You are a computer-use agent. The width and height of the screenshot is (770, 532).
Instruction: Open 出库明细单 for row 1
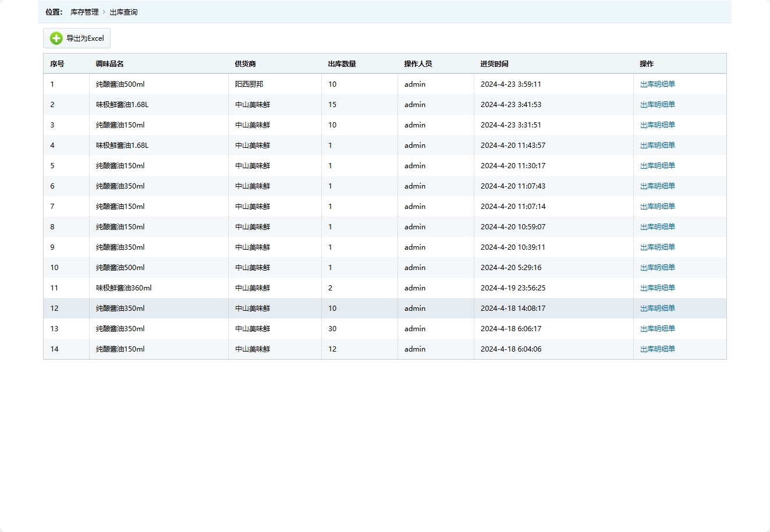[x=657, y=84]
